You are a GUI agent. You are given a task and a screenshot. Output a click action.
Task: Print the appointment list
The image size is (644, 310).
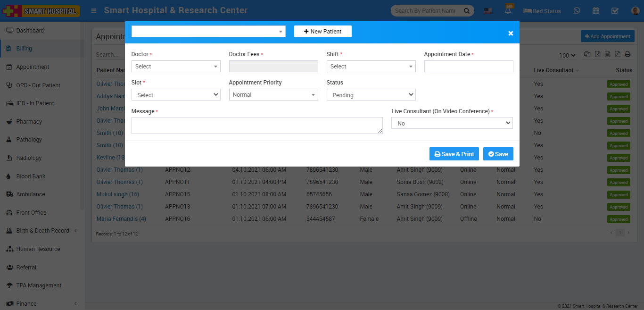tap(627, 54)
